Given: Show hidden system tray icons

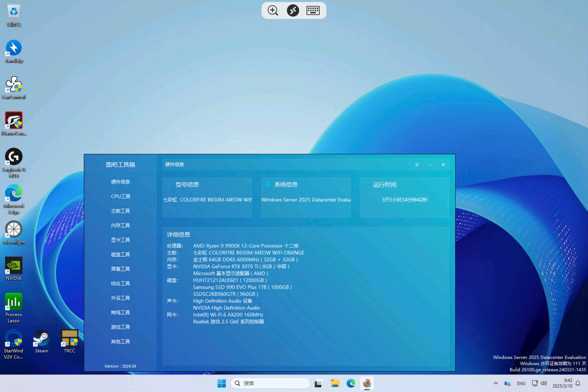Looking at the screenshot, I should tap(496, 384).
